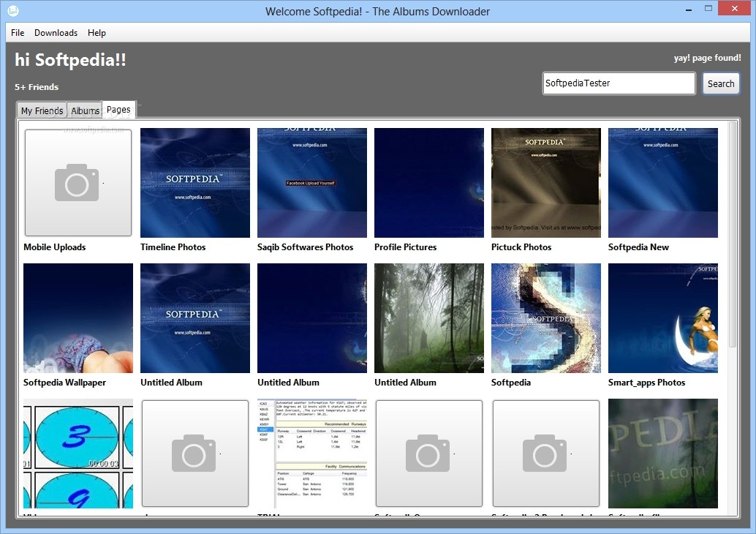Open the Saqib Softwares Photos album thumbnail
This screenshot has width=756, height=534.
(312, 183)
